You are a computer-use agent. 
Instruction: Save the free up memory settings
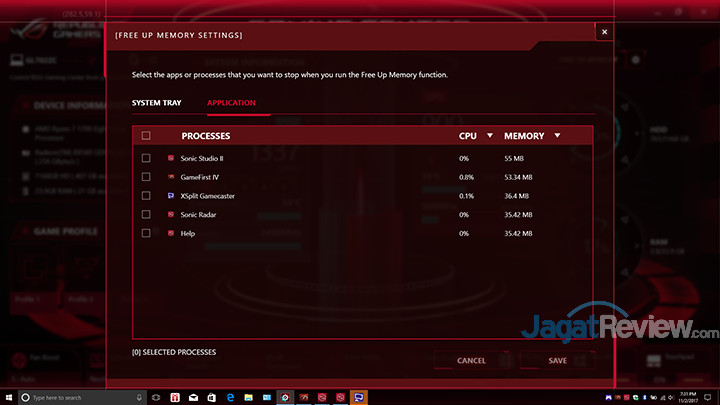(557, 360)
